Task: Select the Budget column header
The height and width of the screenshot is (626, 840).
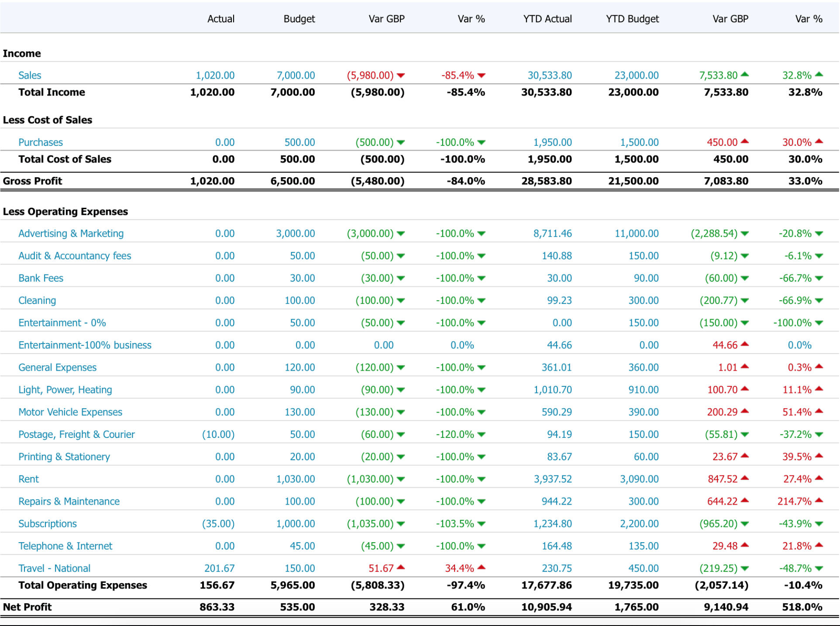Action: click(x=299, y=19)
